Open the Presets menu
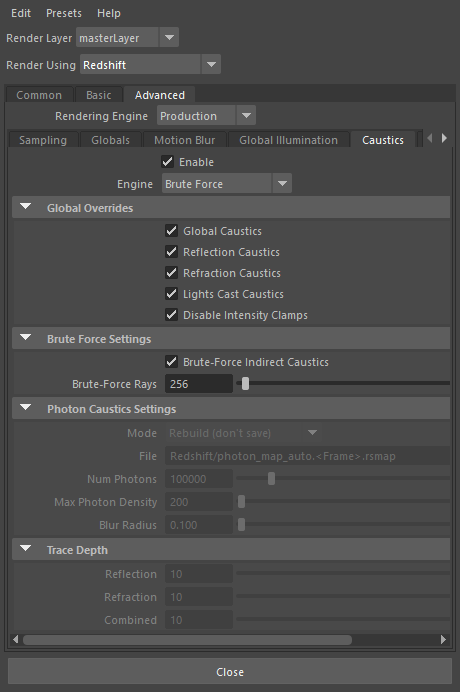 [64, 13]
